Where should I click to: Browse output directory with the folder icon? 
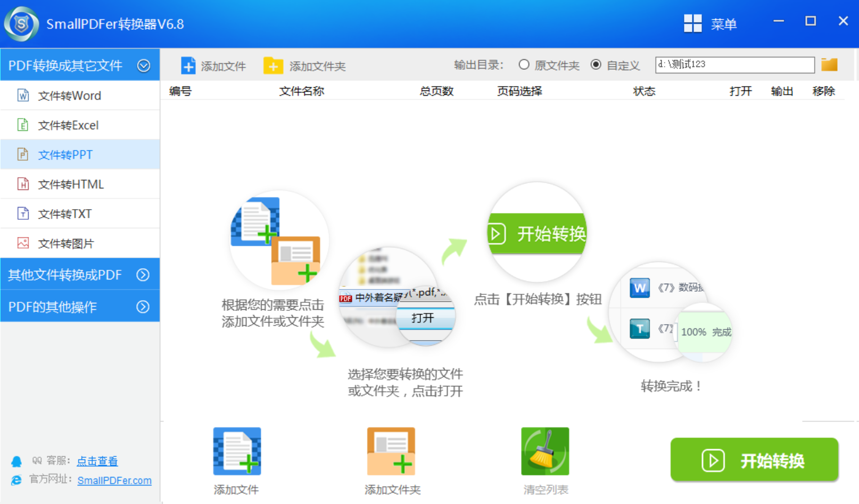[x=829, y=64]
